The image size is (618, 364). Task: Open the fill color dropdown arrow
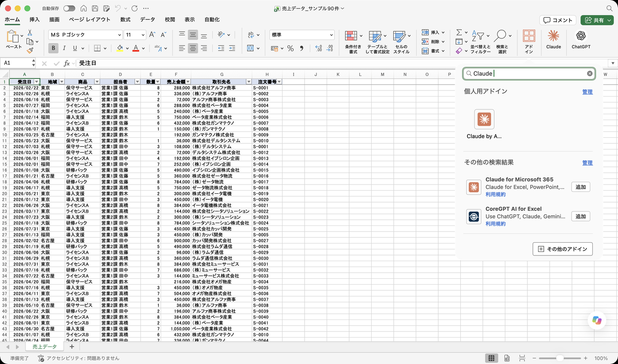click(127, 48)
